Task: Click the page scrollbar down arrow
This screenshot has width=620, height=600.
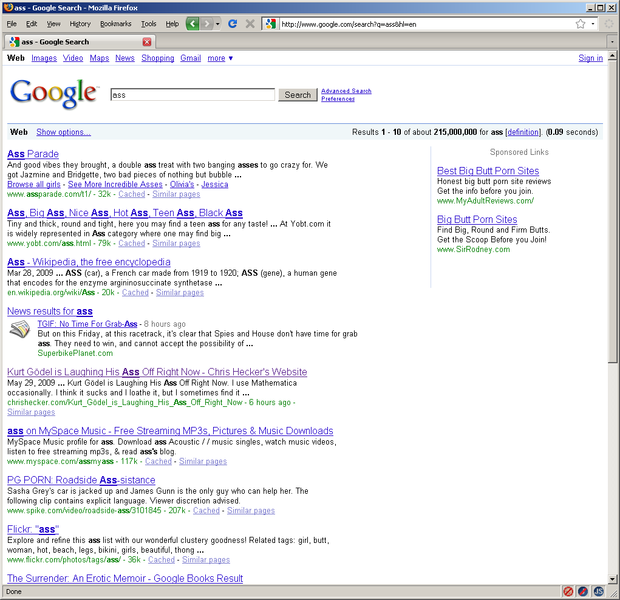Action: coord(612,578)
